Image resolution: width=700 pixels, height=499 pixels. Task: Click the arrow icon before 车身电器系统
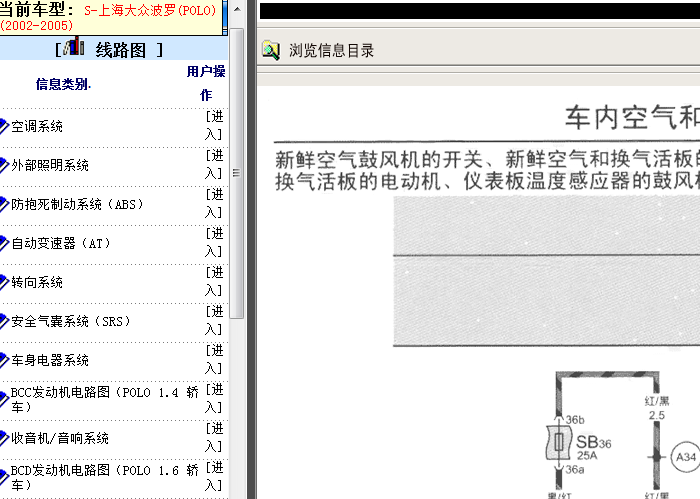[4, 360]
